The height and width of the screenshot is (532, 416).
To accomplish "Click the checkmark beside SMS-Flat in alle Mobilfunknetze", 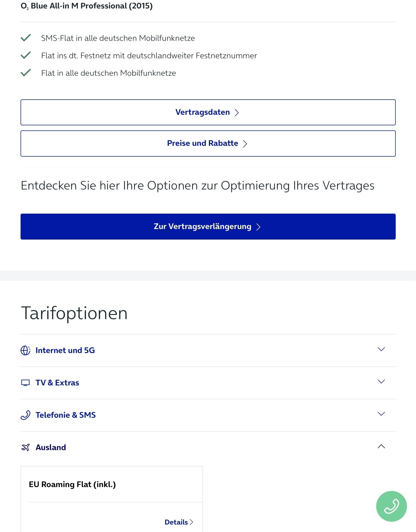I will 26,38.
